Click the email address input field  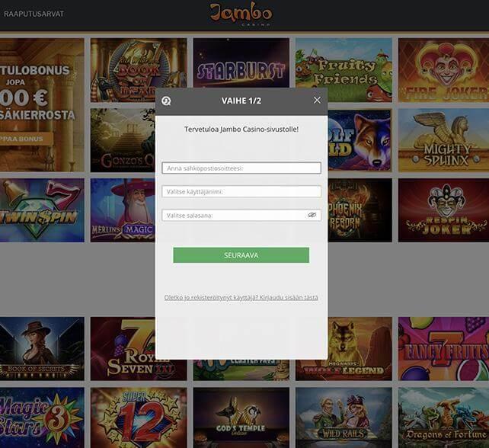241,168
